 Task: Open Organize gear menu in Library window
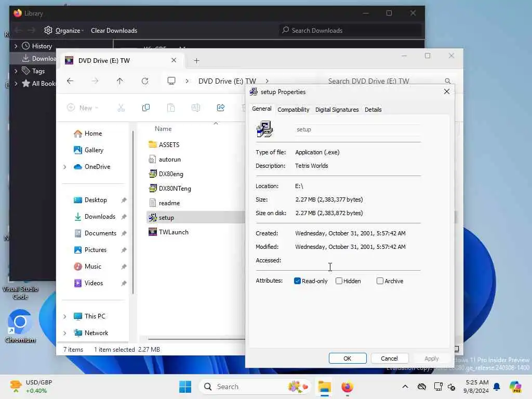point(64,30)
